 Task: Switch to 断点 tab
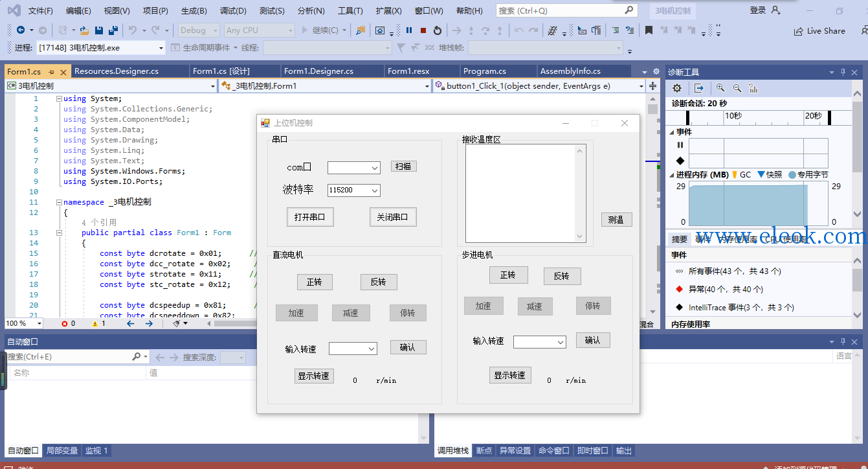point(484,451)
